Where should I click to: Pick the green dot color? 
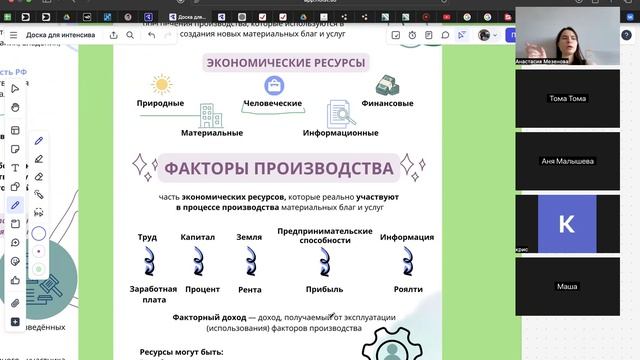coord(39,269)
